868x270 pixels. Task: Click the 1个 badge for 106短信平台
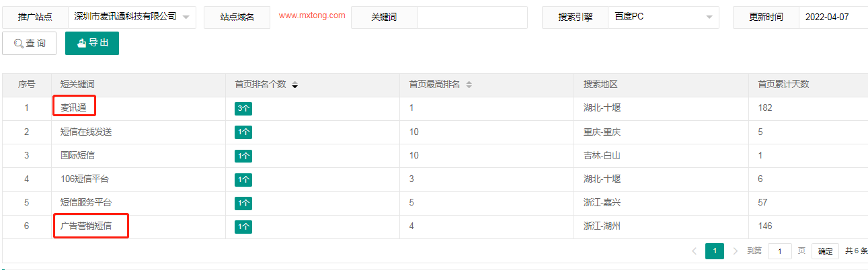point(243,179)
